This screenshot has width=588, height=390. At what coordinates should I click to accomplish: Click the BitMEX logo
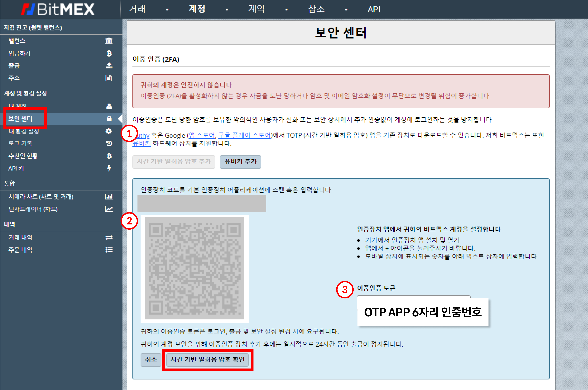point(58,9)
